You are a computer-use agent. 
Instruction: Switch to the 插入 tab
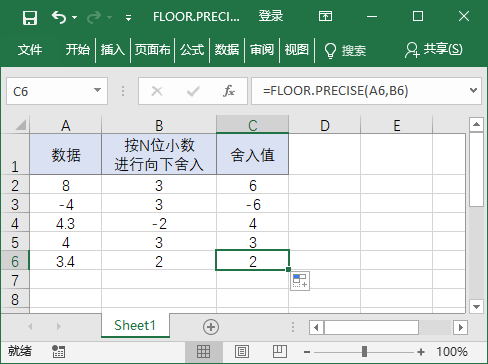coord(113,50)
